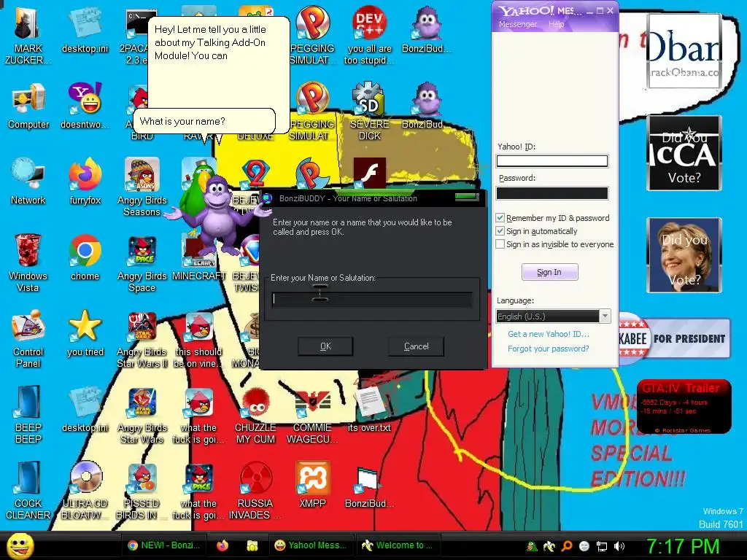The height and width of the screenshot is (560, 747).
Task: Click the Firefox icon in the taskbar
Action: [x=222, y=545]
